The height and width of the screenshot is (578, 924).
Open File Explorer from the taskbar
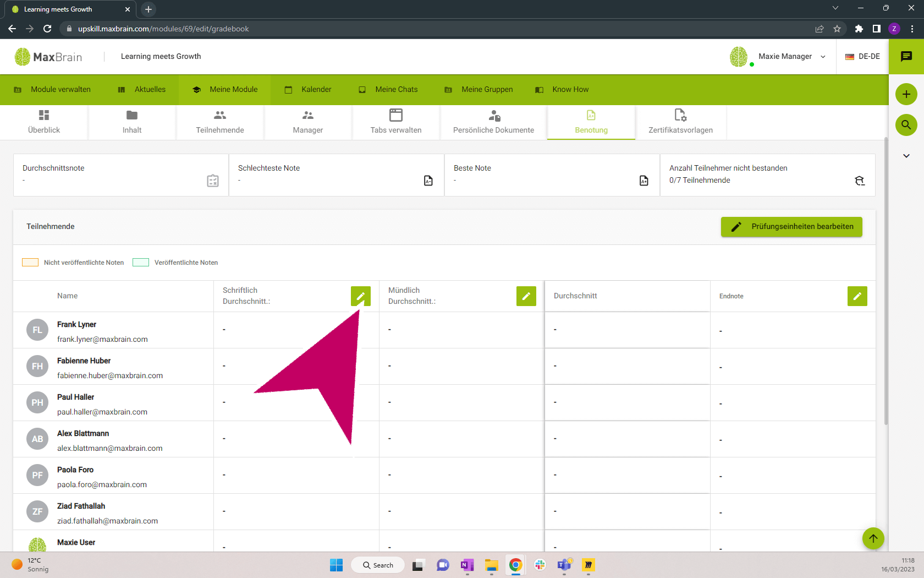[x=491, y=565]
